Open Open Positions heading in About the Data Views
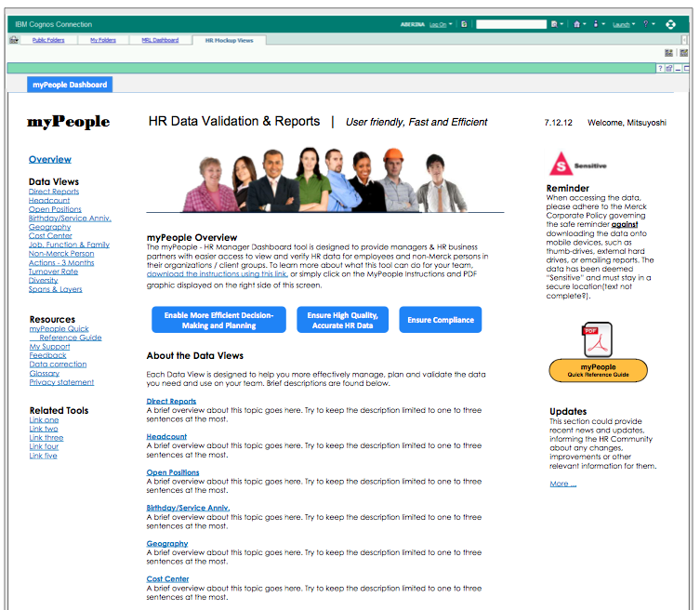This screenshot has height=610, width=700. [x=173, y=472]
